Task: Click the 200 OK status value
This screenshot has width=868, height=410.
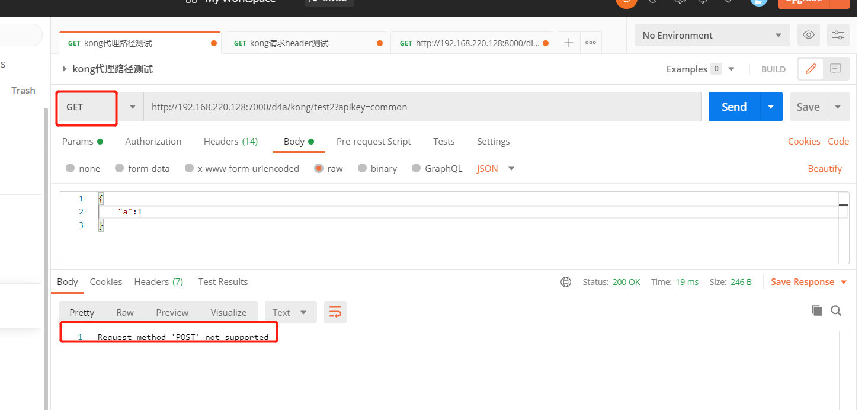Action: pyautogui.click(x=626, y=282)
